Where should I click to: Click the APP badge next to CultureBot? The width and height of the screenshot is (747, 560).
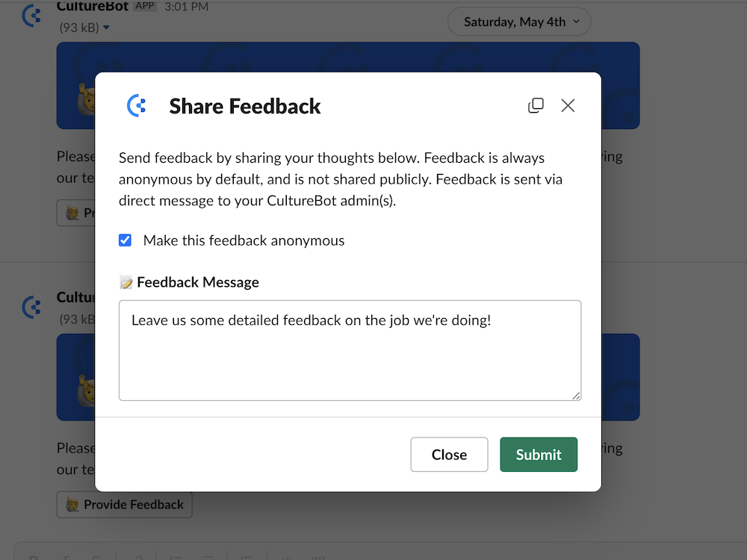(x=145, y=6)
